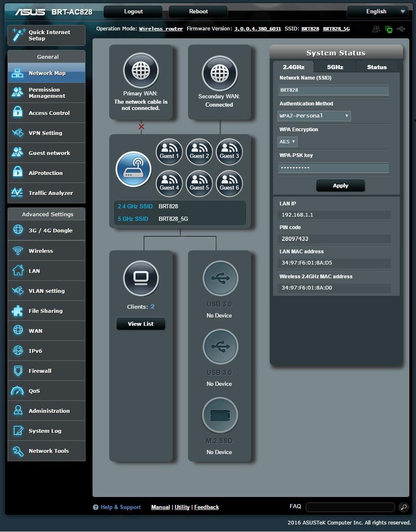Click the Reboot button

pyautogui.click(x=198, y=12)
